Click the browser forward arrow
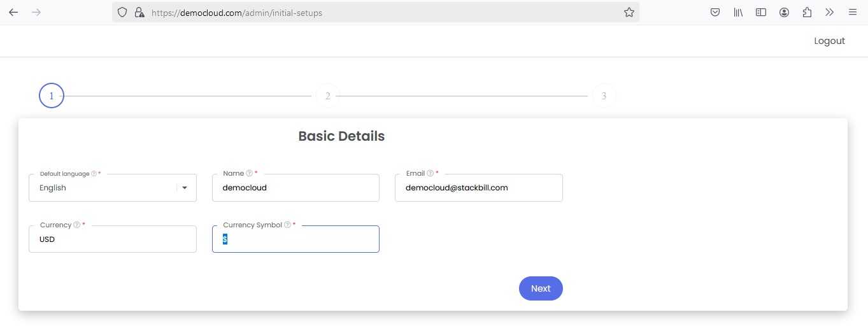This screenshot has width=868, height=326. point(36,12)
